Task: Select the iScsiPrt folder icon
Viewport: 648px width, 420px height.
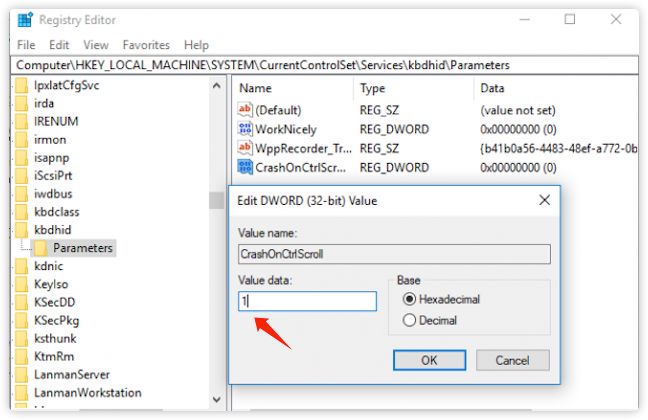Action: click(x=21, y=176)
